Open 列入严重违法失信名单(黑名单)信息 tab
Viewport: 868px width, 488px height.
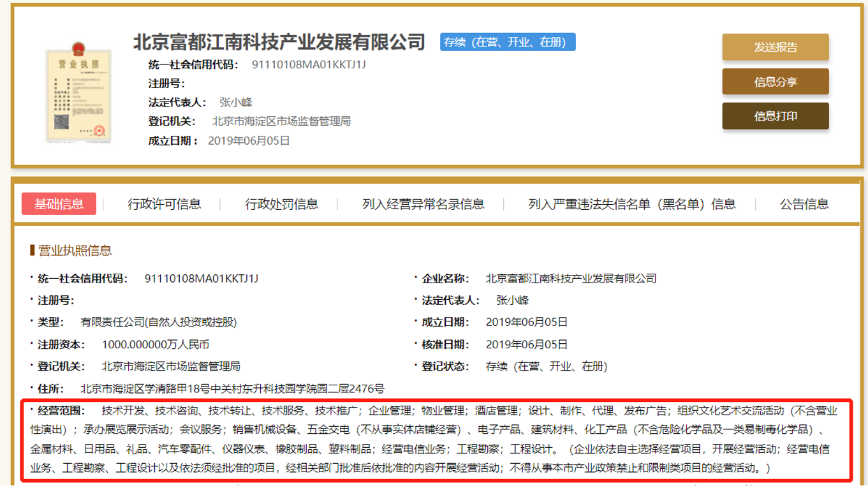(632, 204)
